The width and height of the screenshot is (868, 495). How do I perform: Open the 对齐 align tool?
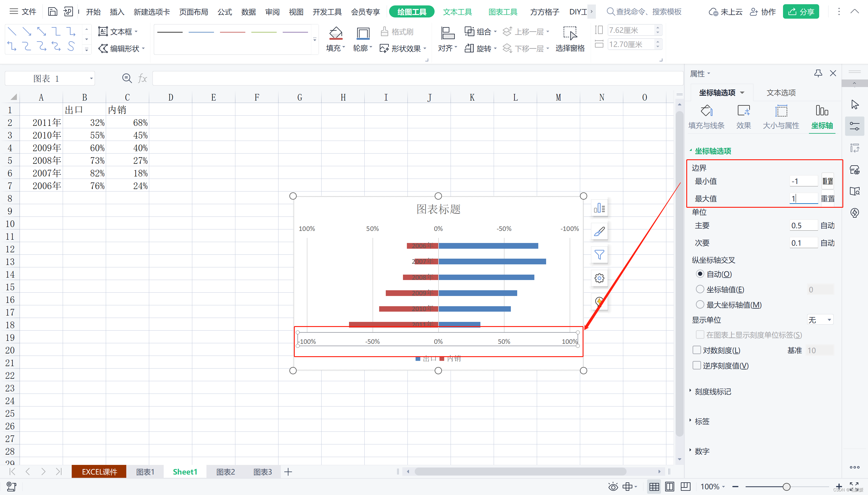coord(448,39)
